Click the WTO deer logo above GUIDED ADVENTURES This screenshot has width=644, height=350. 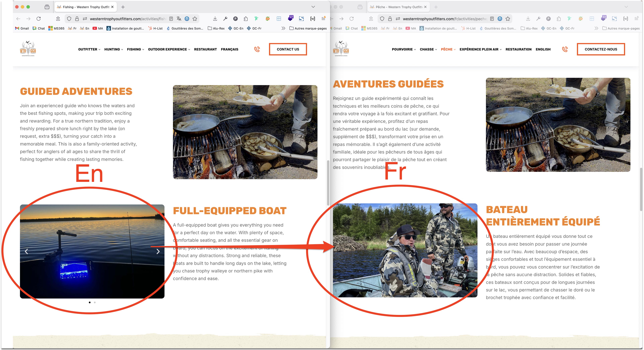[x=28, y=48]
